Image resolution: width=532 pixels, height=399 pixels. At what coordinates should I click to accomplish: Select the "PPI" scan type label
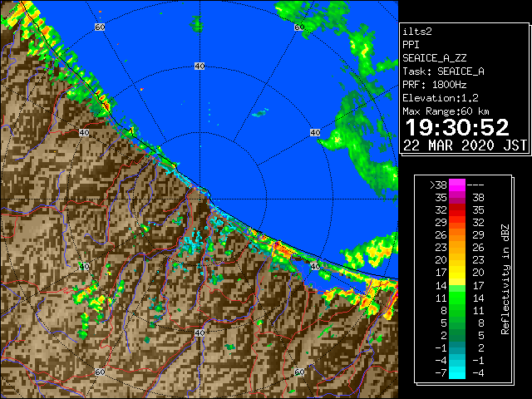(411, 45)
